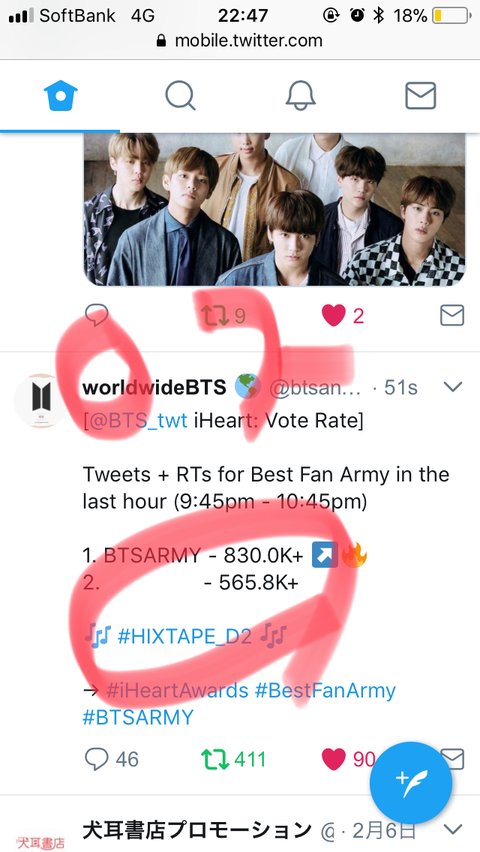Screen dimensions: 480x852
Task: Open the group photo in the tweet
Action: (275, 209)
